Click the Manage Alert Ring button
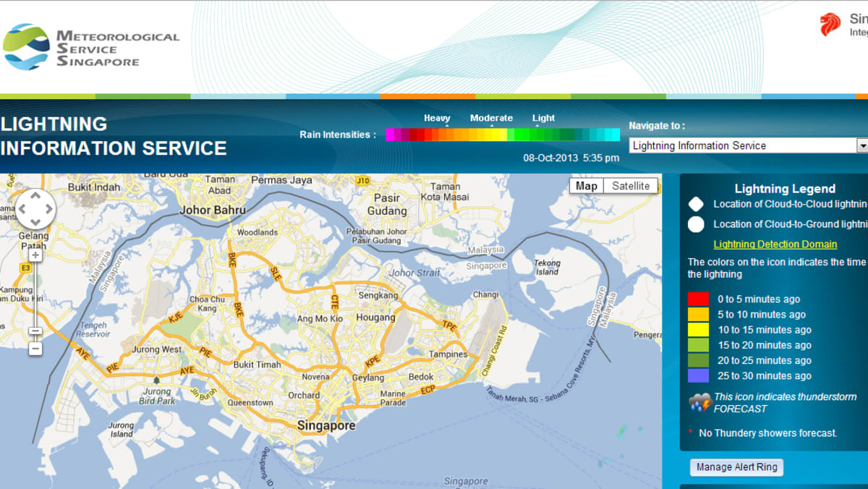This screenshot has width=868, height=489. coord(736,467)
